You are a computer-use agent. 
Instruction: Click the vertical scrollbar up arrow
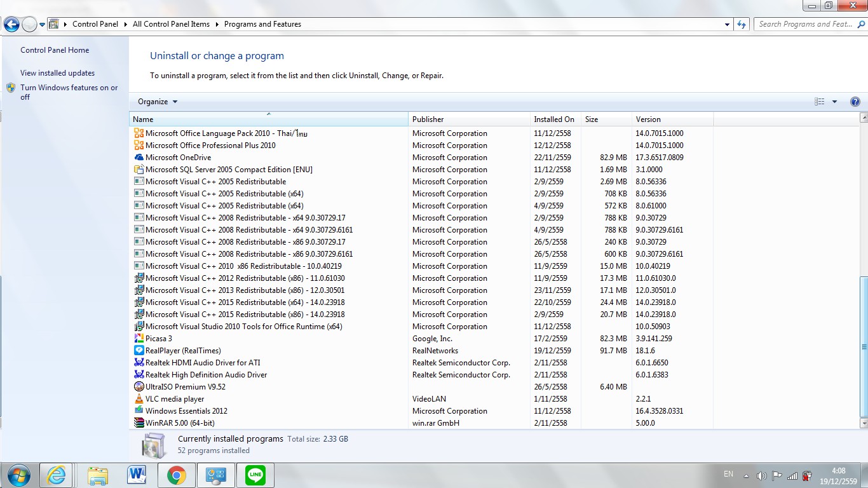pyautogui.click(x=864, y=118)
